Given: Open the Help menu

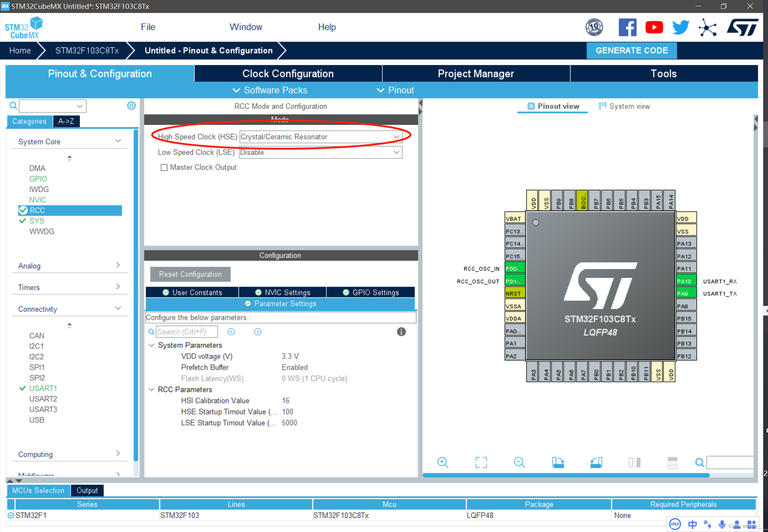Looking at the screenshot, I should (x=327, y=27).
